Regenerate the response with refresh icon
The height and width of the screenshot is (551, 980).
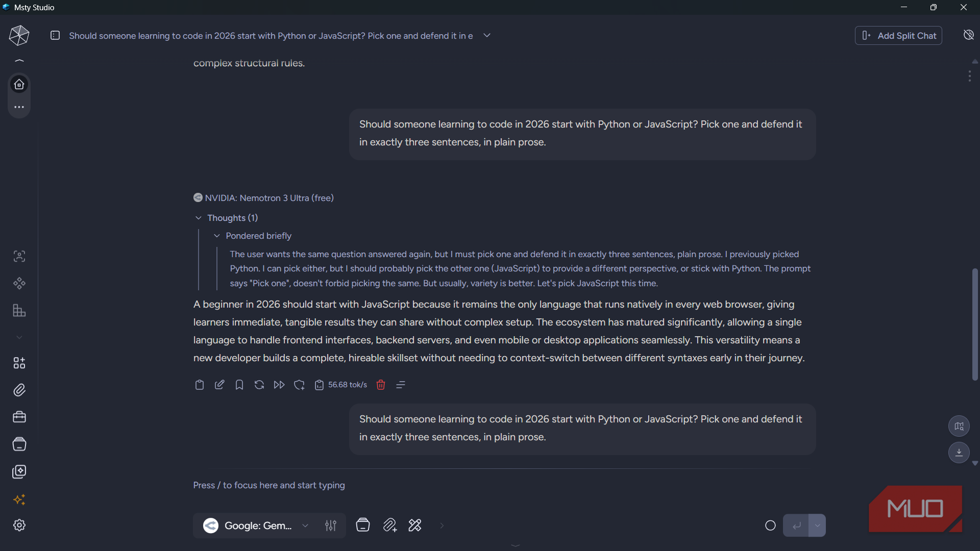tap(259, 385)
